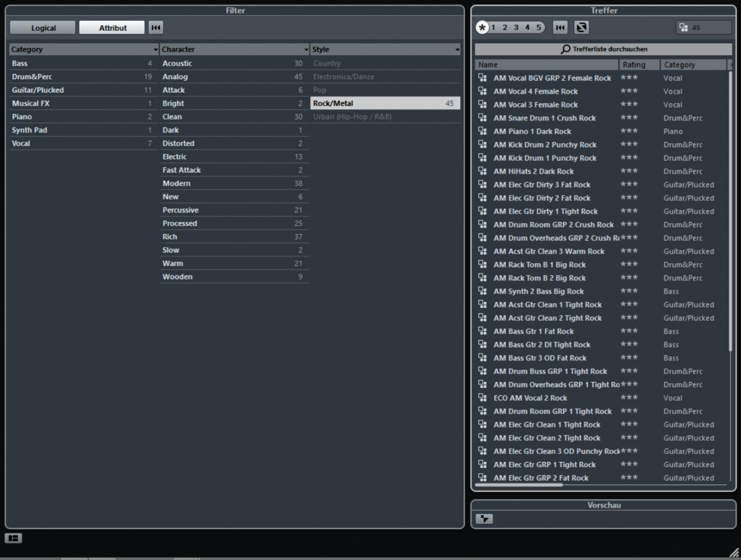The height and width of the screenshot is (560, 741).
Task: Click the update results sync icon
Action: [x=582, y=27]
